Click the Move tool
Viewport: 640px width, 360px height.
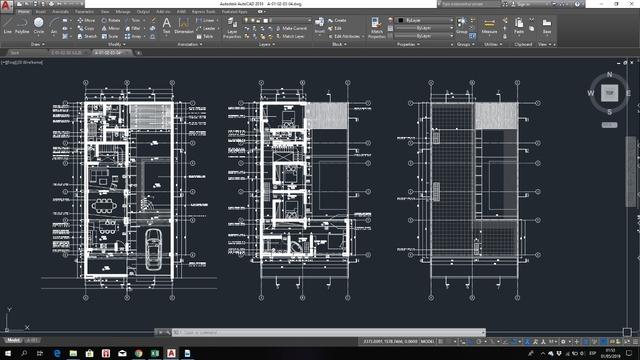(x=86, y=20)
